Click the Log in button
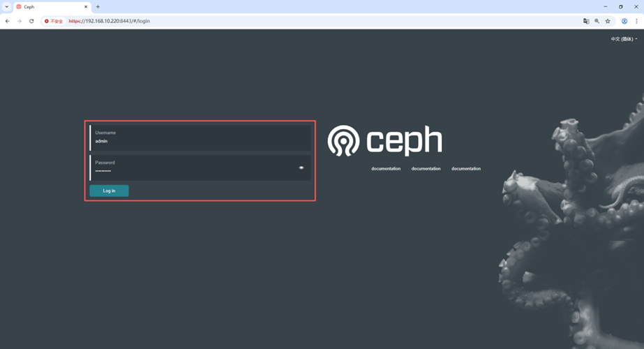The width and height of the screenshot is (644, 349). [110, 191]
